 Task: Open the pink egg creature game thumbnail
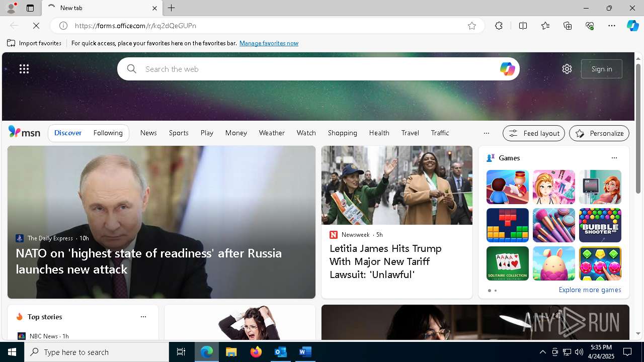click(x=554, y=263)
